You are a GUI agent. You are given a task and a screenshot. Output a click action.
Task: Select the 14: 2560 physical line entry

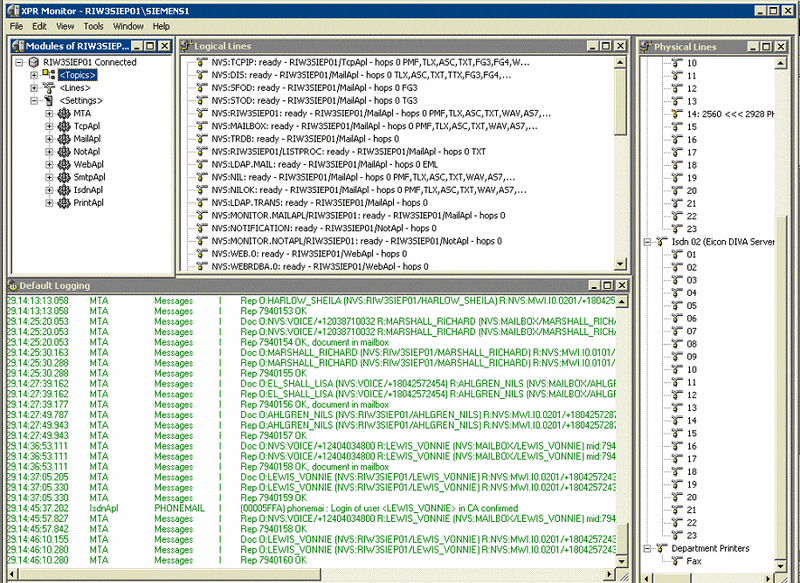click(x=731, y=114)
